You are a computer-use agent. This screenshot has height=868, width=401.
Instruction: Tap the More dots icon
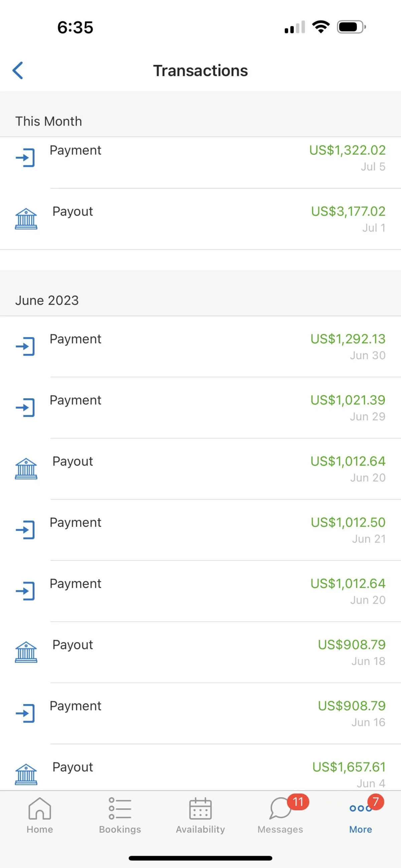[x=360, y=809]
